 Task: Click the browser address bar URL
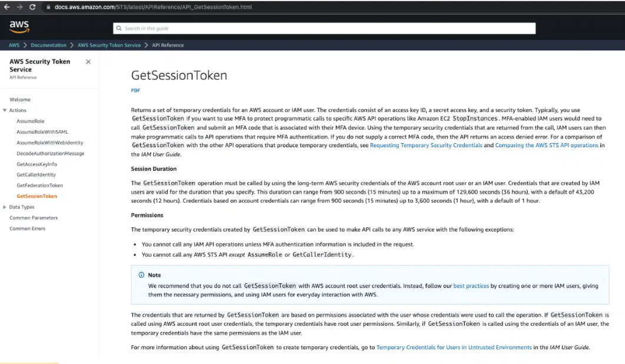(153, 7)
